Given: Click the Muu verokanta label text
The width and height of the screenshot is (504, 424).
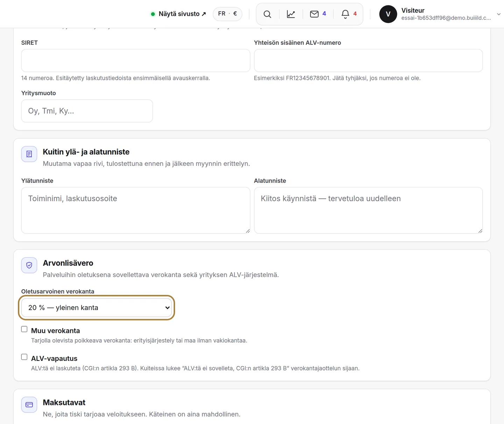Looking at the screenshot, I should [x=55, y=331].
